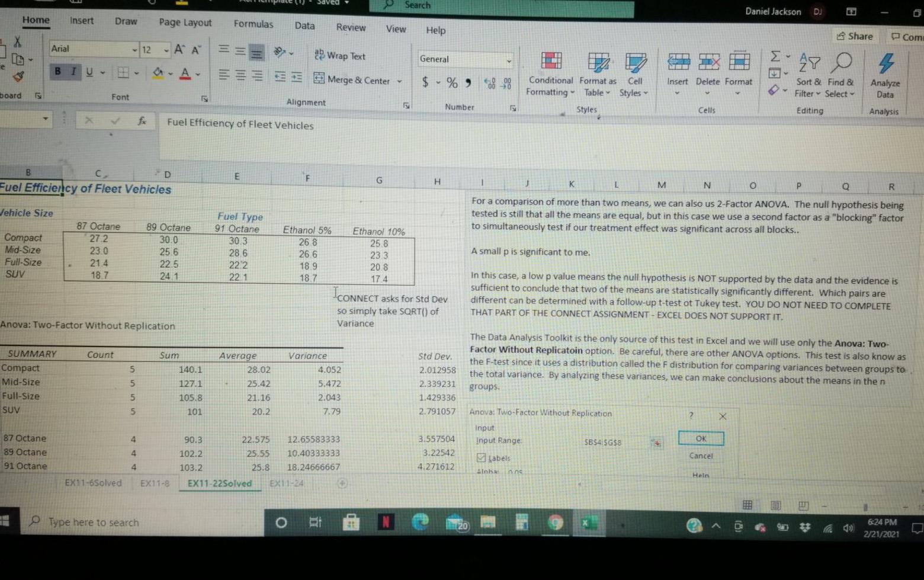Open the Analyze Data pane
This screenshot has height=580, width=924.
point(884,74)
